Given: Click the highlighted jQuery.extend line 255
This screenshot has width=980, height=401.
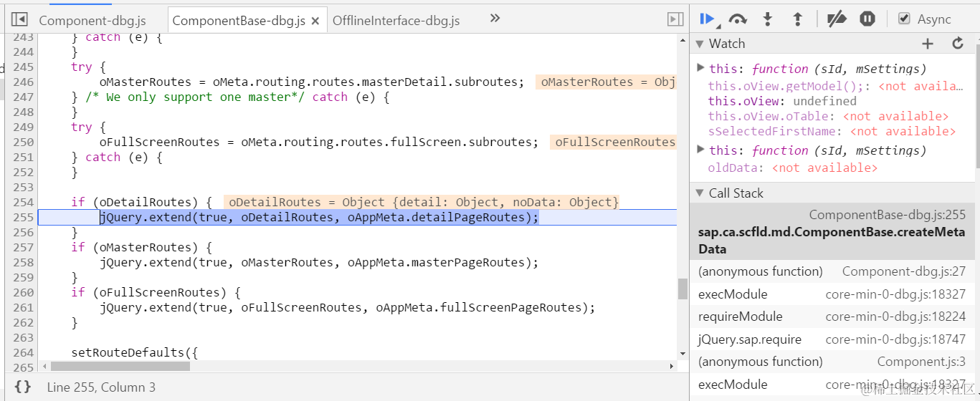Looking at the screenshot, I should click(357, 217).
